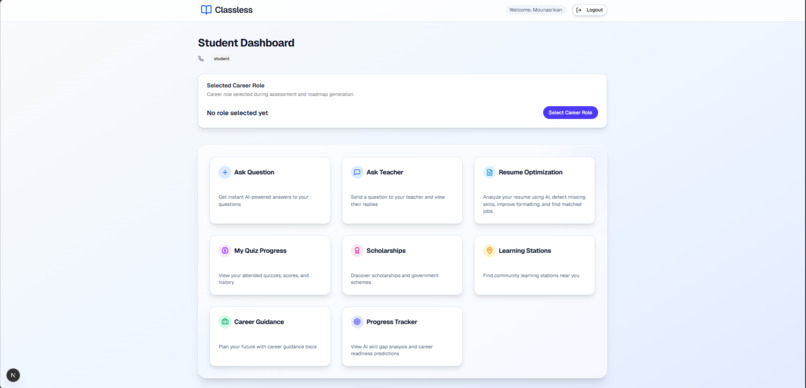Click the Plan your future description
Screen dimensions: 806x388
pos(267,347)
